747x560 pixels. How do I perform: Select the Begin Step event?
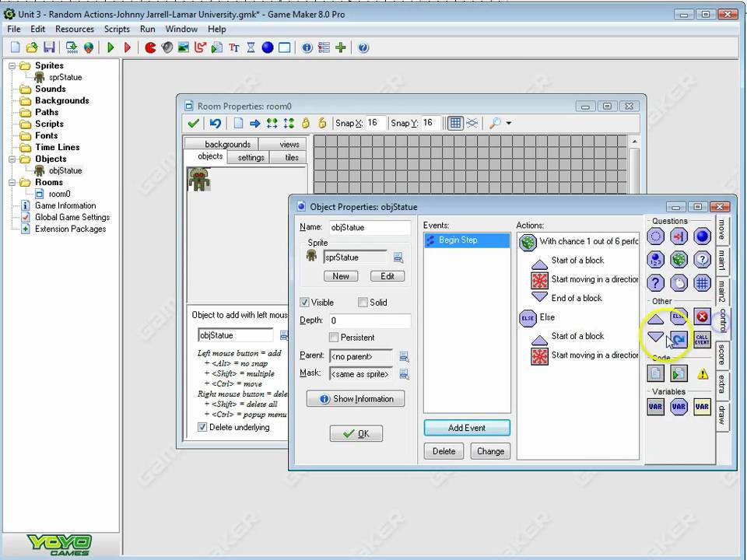coord(467,240)
